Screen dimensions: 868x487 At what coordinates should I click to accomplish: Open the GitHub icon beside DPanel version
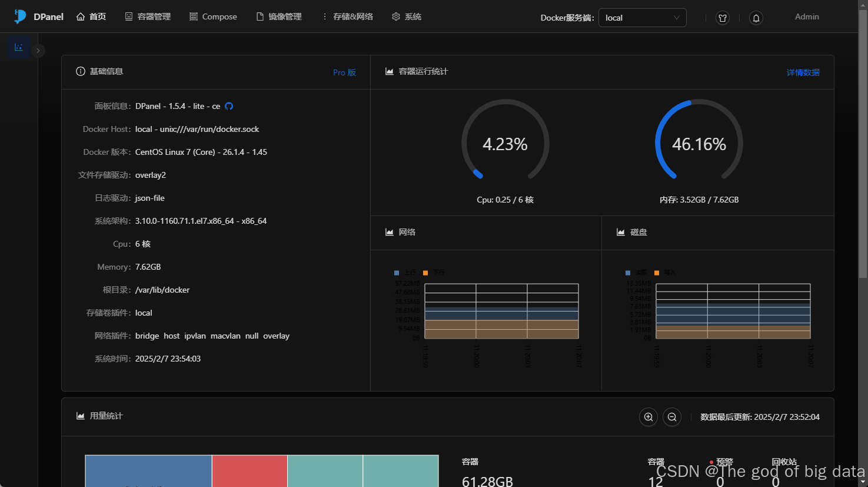point(229,106)
